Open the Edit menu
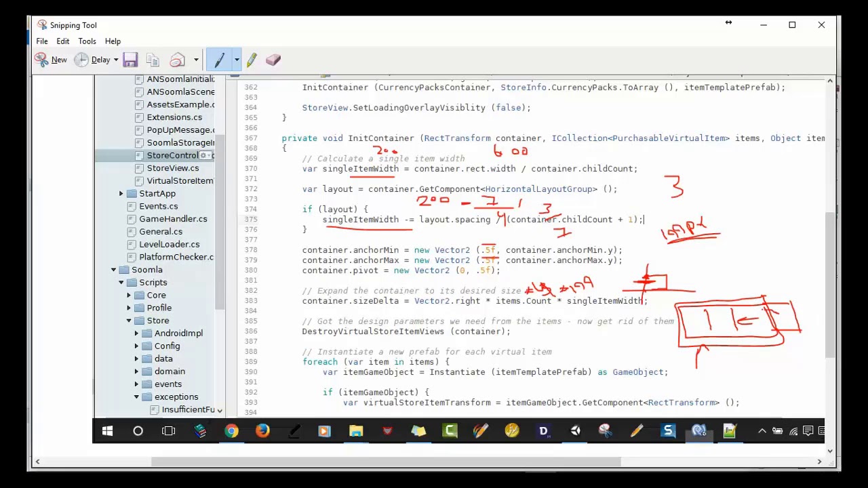The height and width of the screenshot is (488, 868). (62, 41)
